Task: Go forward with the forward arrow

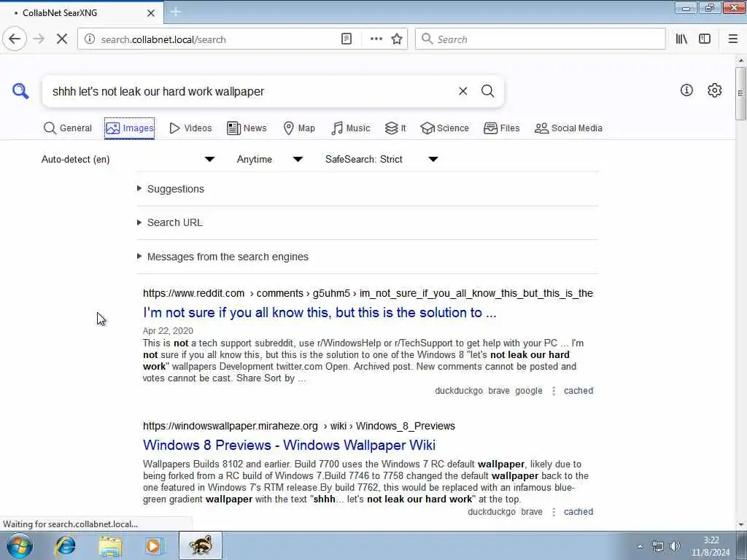Action: (x=39, y=39)
